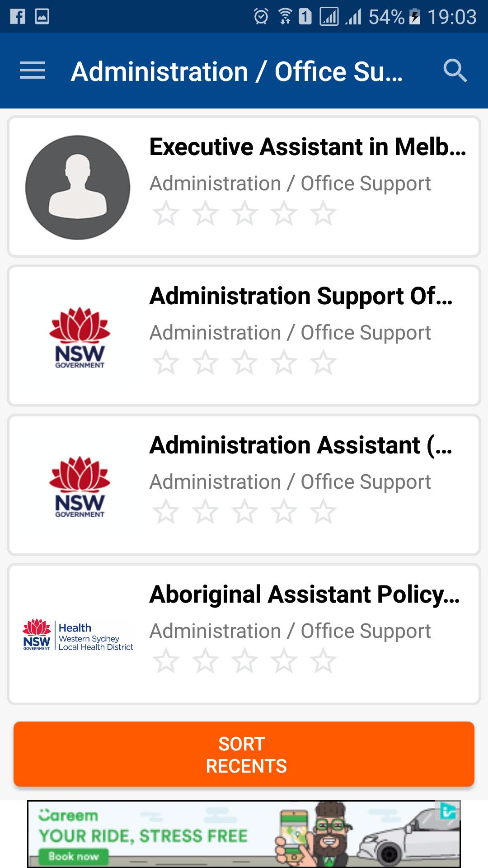The width and height of the screenshot is (488, 868).
Task: Open Executive Assistant in Melb... job title
Action: click(x=308, y=147)
